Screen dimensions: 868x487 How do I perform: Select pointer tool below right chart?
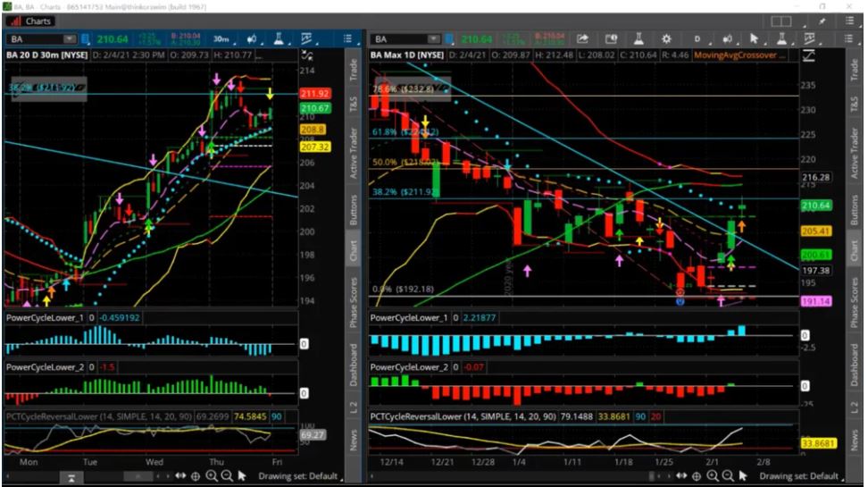[x=743, y=475]
